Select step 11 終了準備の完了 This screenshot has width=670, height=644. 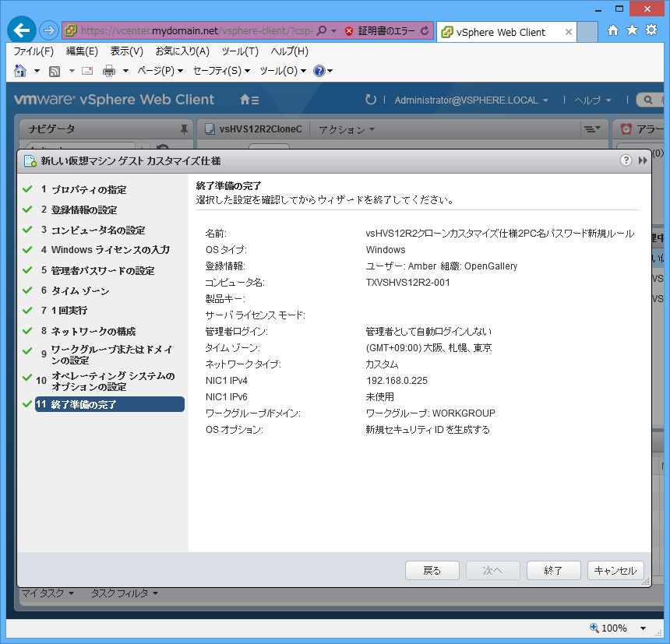109,404
